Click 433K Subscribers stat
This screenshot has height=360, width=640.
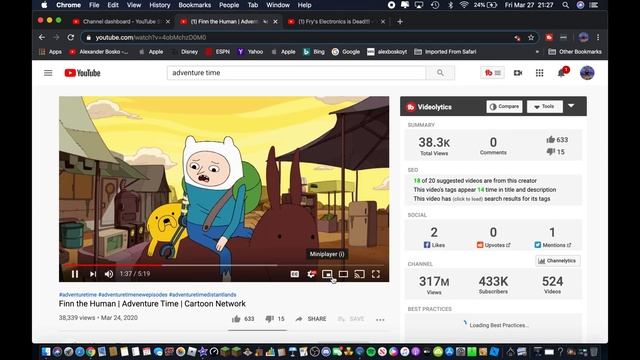(x=493, y=284)
